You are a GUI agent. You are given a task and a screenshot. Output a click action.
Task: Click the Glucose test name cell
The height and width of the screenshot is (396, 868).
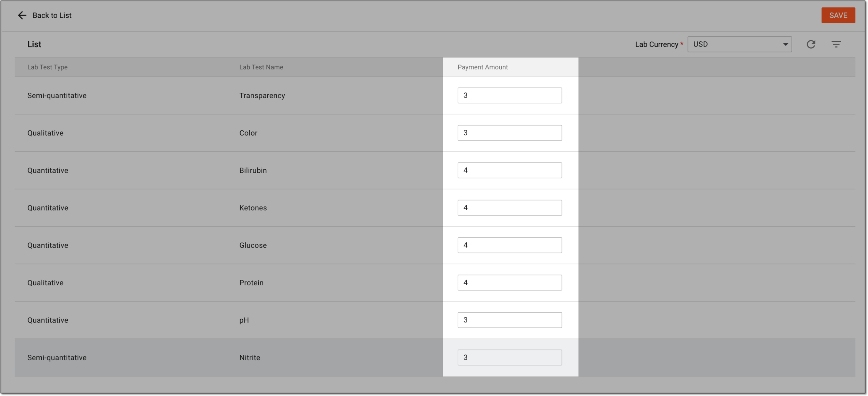(253, 246)
